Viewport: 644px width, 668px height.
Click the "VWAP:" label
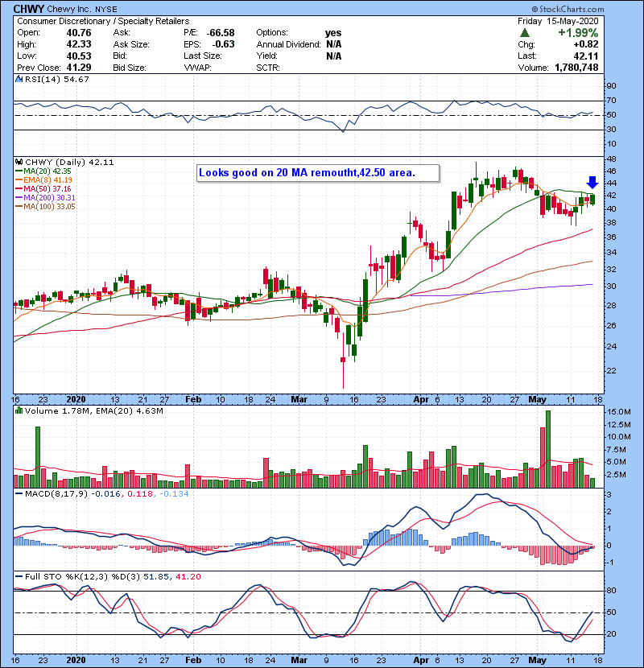(x=198, y=68)
